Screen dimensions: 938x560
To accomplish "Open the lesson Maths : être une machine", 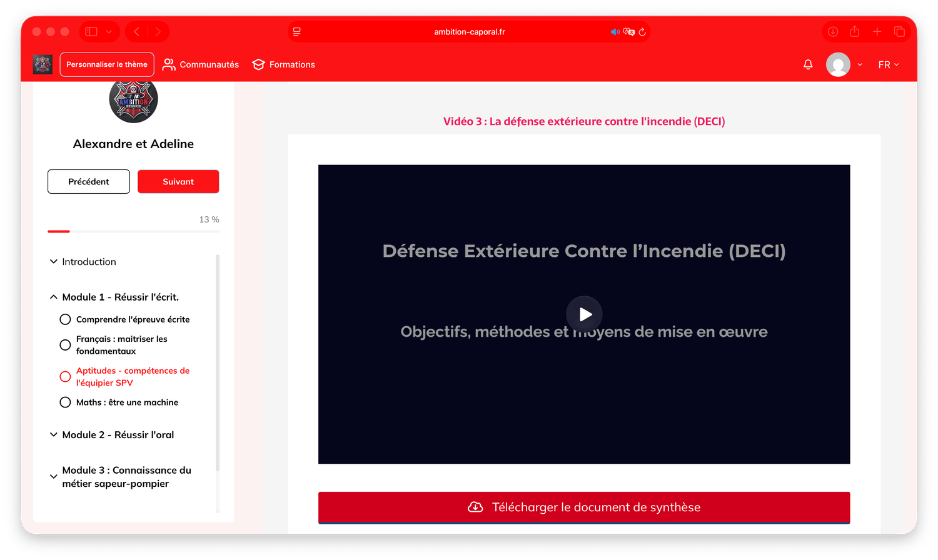I will pyautogui.click(x=127, y=402).
